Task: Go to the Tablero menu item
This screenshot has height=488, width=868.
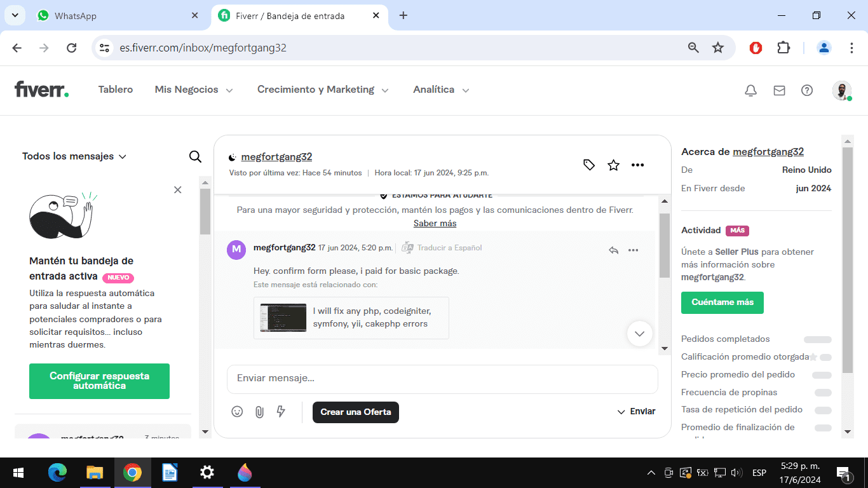Action: click(116, 90)
